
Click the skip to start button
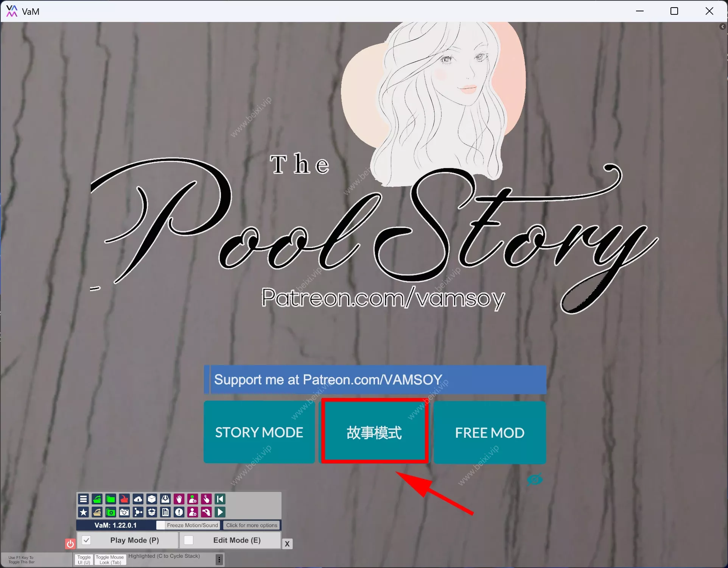point(220,499)
